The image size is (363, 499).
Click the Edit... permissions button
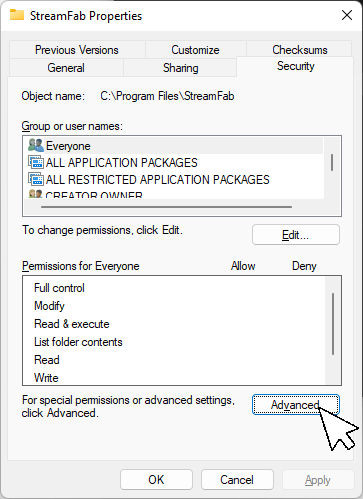[296, 235]
